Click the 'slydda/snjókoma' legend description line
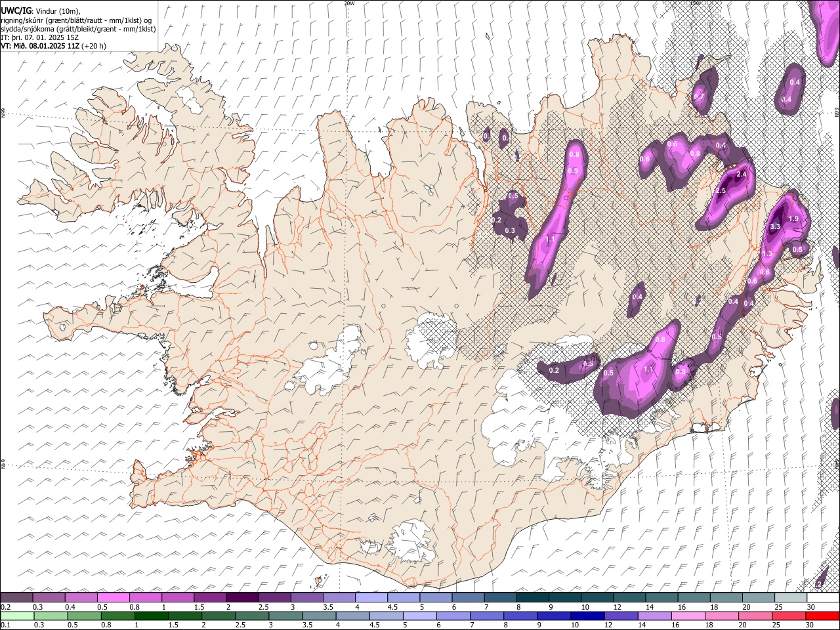840x630 pixels. pyautogui.click(x=78, y=29)
